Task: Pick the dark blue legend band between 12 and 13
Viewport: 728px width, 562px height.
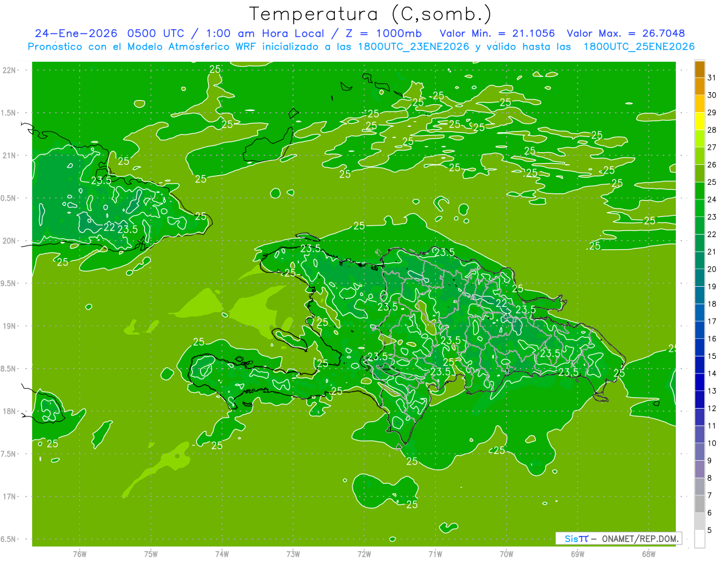Action: 699,400
